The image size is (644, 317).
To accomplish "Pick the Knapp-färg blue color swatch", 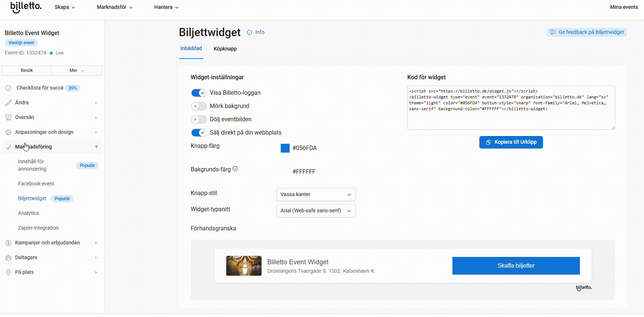I will pos(285,148).
